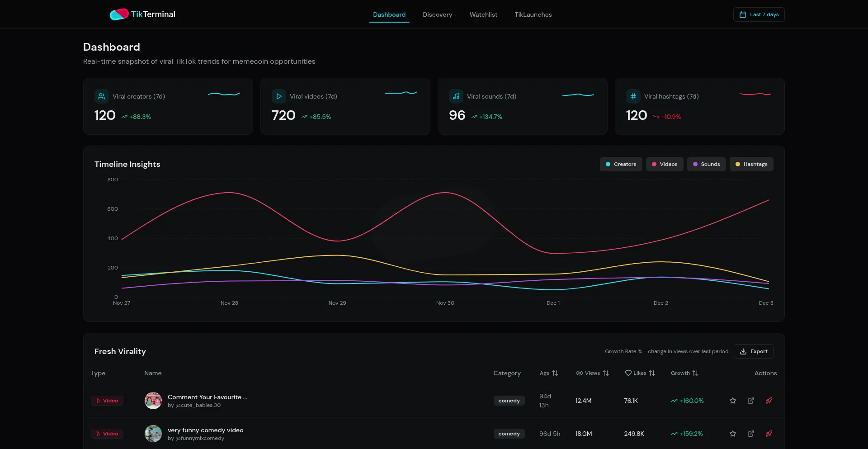Click the Viral hashtags hash icon
Viewport: 868px width, 449px height.
tap(633, 96)
